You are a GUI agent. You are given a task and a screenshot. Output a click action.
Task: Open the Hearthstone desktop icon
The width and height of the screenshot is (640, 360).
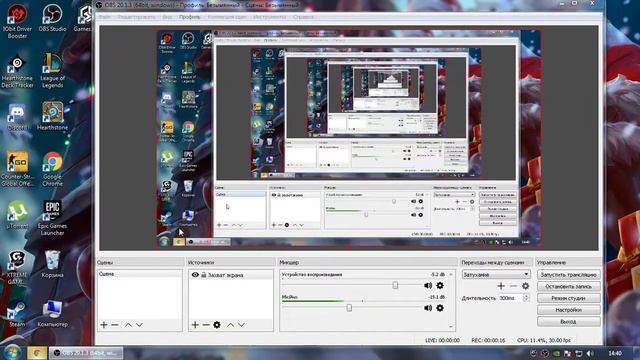pos(52,116)
